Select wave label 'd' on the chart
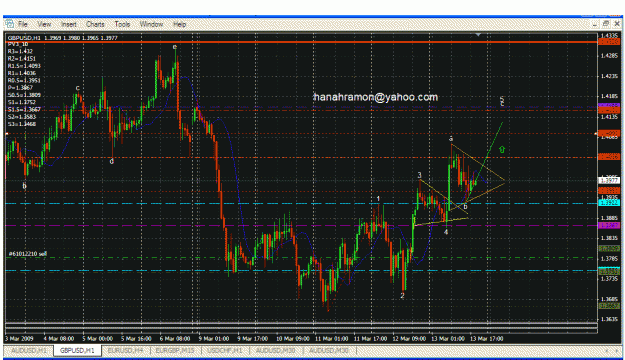 (x=112, y=161)
